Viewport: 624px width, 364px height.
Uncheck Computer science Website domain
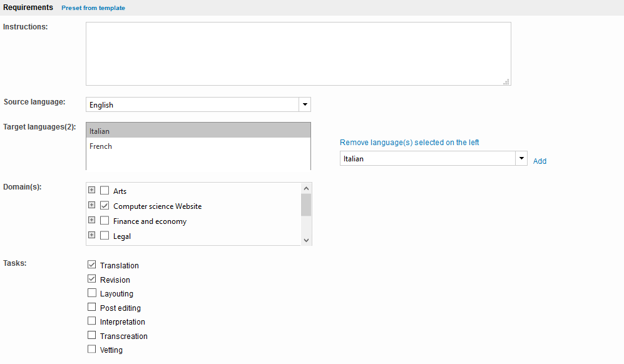click(x=105, y=206)
